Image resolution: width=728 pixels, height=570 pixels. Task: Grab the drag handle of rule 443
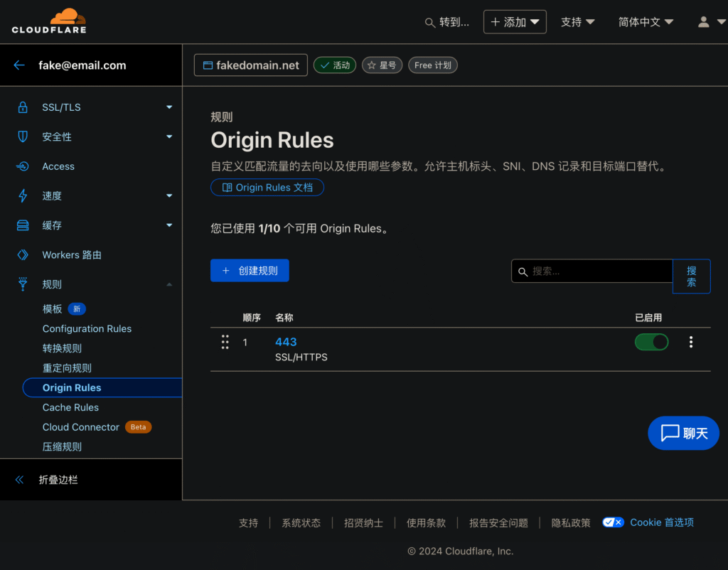pyautogui.click(x=225, y=343)
